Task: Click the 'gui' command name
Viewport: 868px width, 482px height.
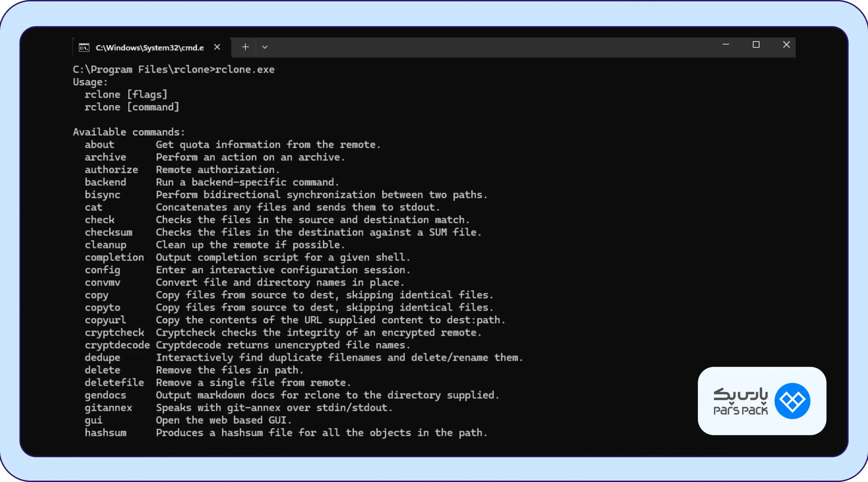Action: 93,420
